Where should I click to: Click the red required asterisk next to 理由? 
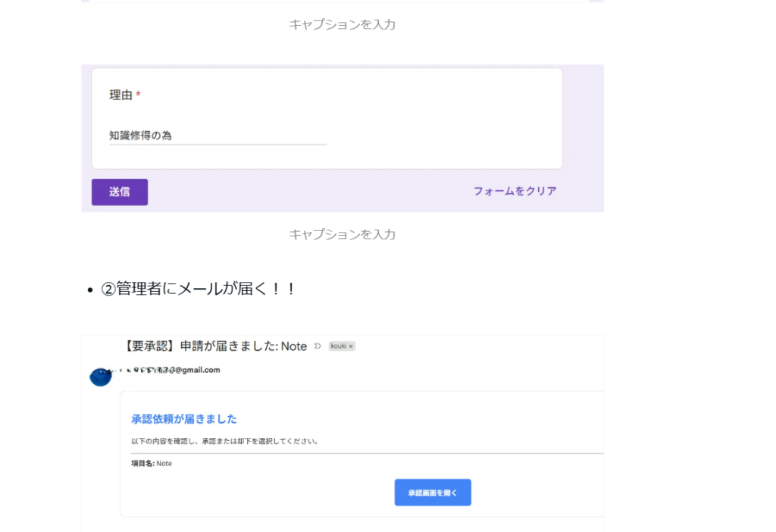pyautogui.click(x=138, y=95)
